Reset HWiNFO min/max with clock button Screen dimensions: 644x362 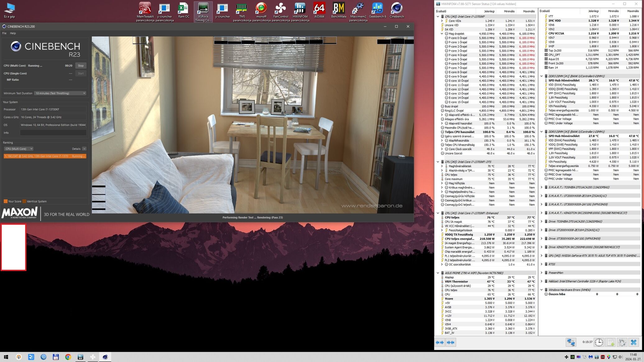599,342
